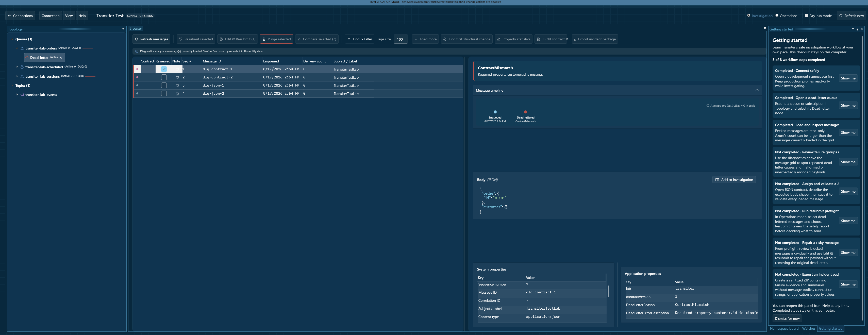Image resolution: width=868 pixels, height=335 pixels.
Task: Select the Operations mode radio button
Action: point(777,15)
